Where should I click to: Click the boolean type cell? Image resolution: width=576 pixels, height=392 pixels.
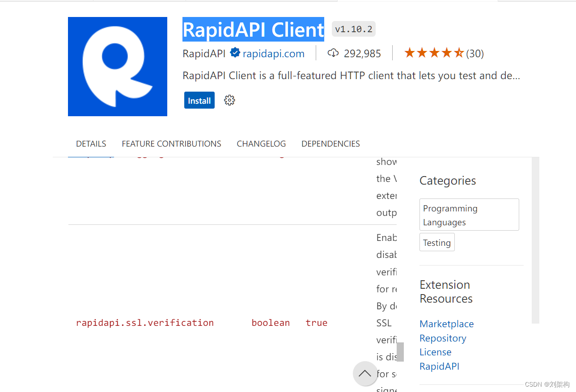tap(271, 323)
